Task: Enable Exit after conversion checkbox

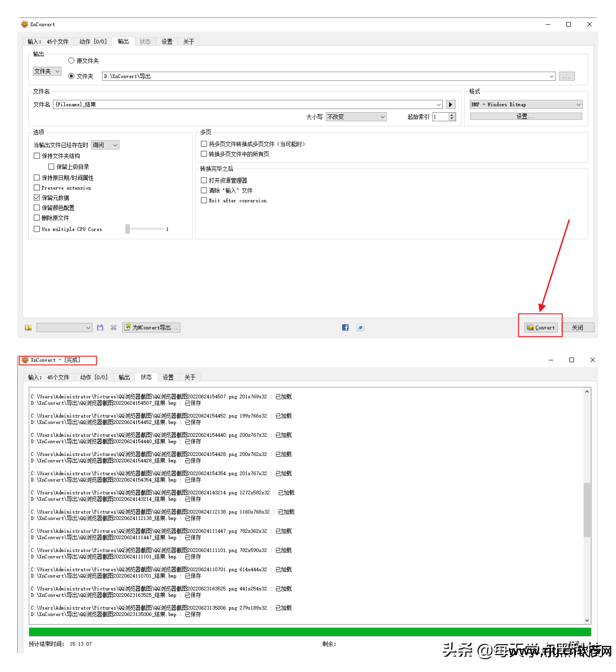Action: tap(204, 201)
